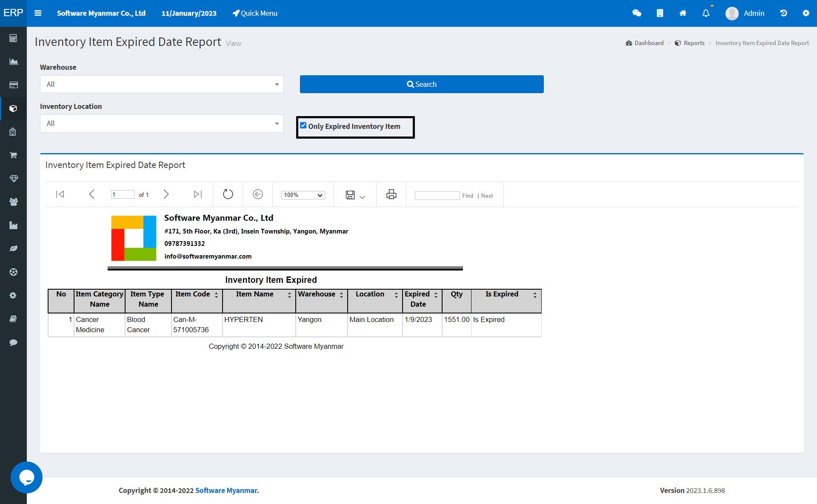Screen dimensions: 817x504
Task: Open book icon module in sidebar
Action: pos(13,319)
